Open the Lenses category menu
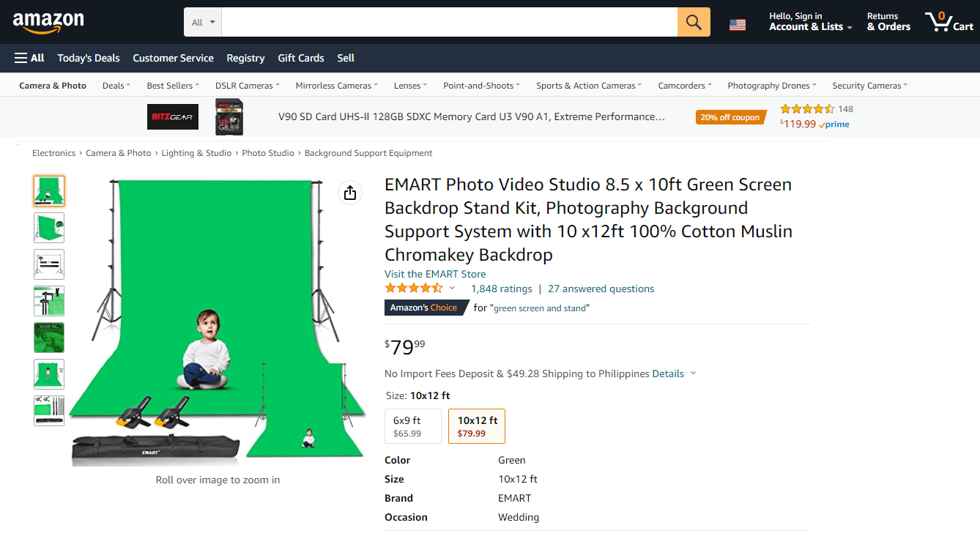This screenshot has height=539, width=980. [409, 86]
